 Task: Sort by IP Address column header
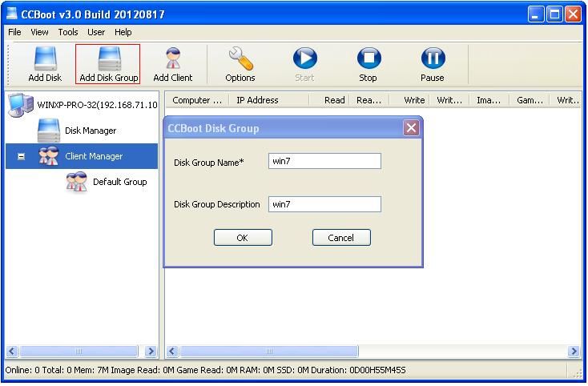point(269,100)
